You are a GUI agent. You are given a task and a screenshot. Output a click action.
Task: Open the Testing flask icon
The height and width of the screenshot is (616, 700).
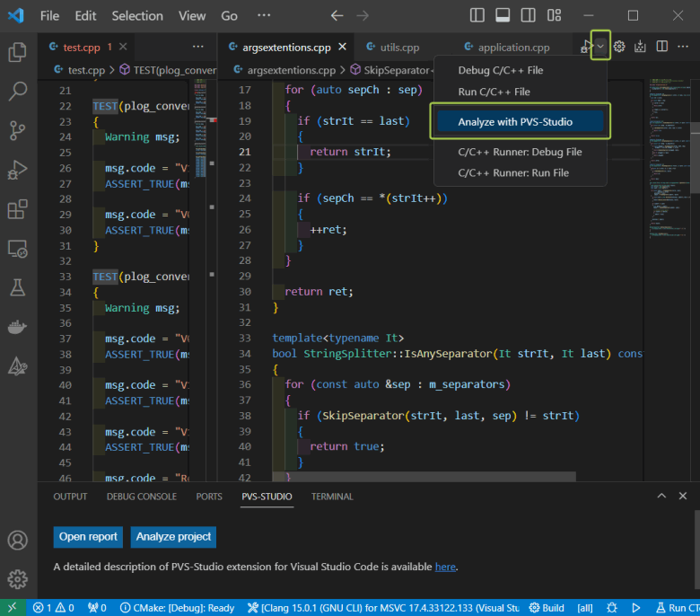(17, 287)
